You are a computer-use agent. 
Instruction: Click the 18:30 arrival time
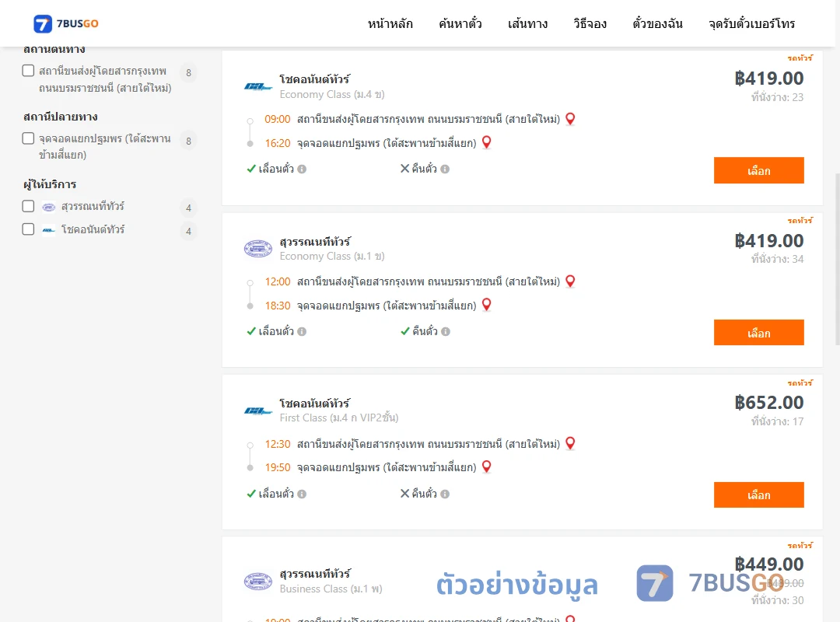click(278, 306)
